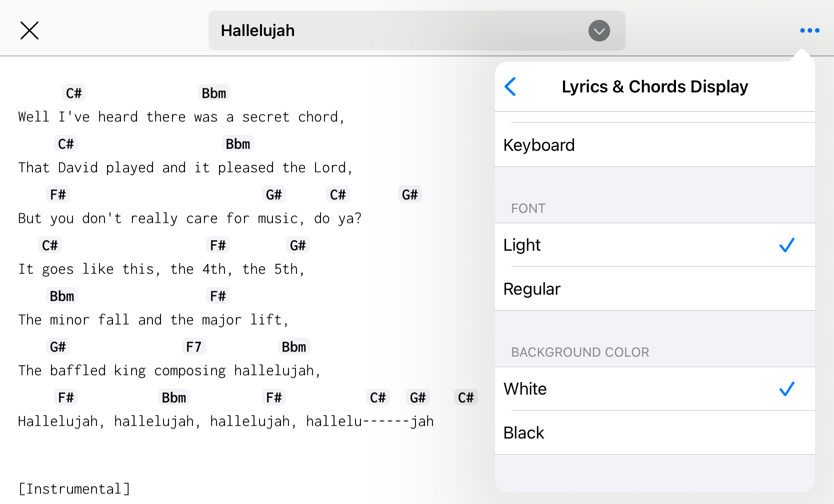Screen dimensions: 834x504
Task: Tap the Bbm chord above 'The minor'
Action: 62,296
